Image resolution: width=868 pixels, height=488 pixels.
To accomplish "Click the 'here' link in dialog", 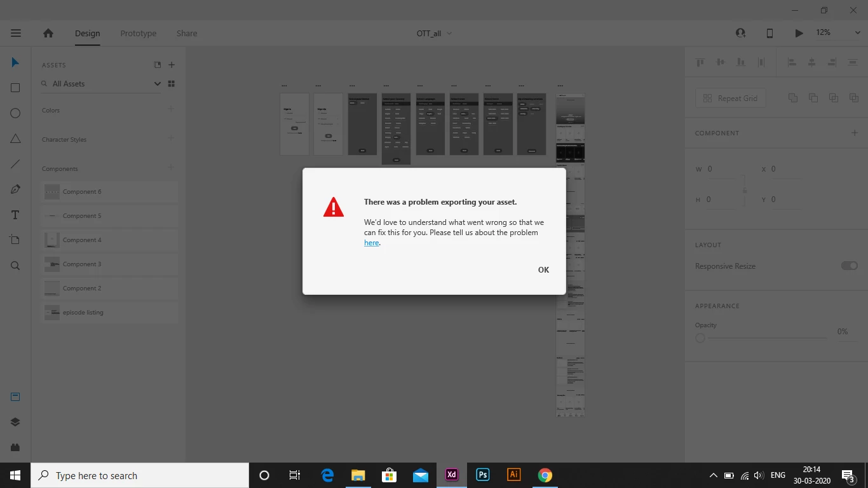I will click(371, 243).
